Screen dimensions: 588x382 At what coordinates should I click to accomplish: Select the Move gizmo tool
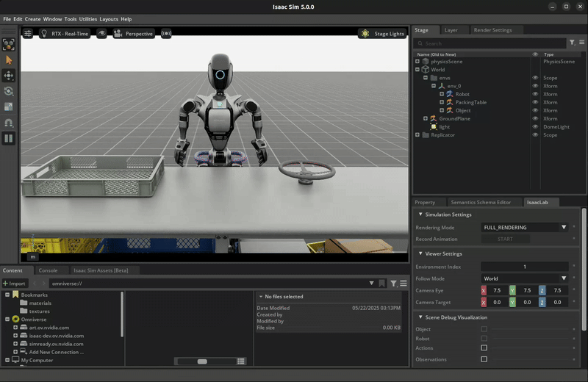click(x=8, y=76)
